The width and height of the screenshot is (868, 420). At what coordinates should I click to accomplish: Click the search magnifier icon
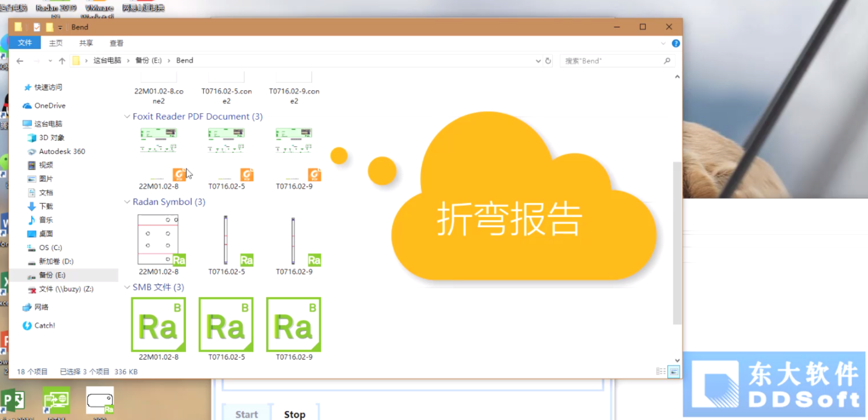667,61
